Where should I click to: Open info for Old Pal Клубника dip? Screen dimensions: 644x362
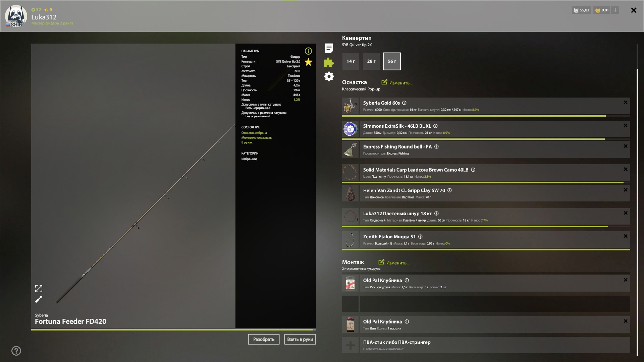point(407,321)
